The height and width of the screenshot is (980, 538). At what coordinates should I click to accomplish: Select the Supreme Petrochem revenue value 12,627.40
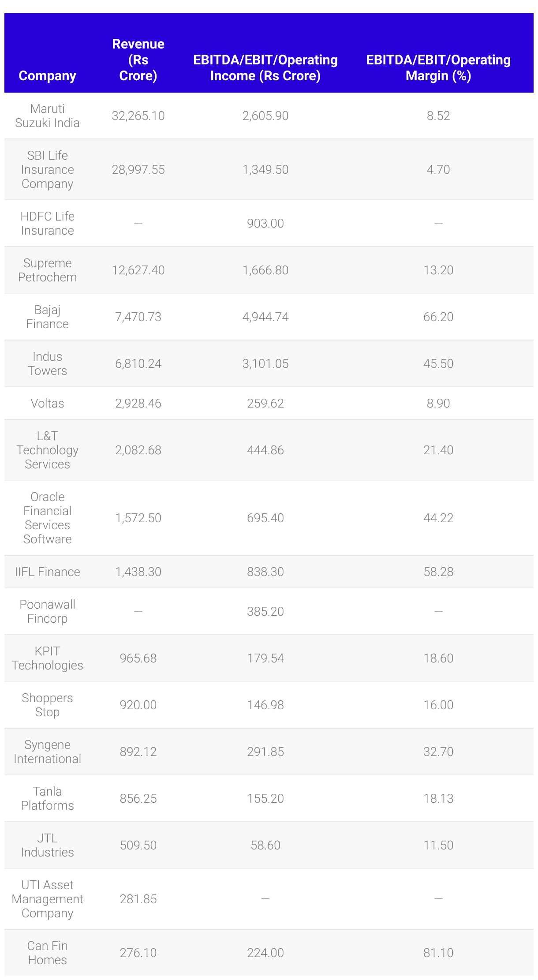(138, 270)
